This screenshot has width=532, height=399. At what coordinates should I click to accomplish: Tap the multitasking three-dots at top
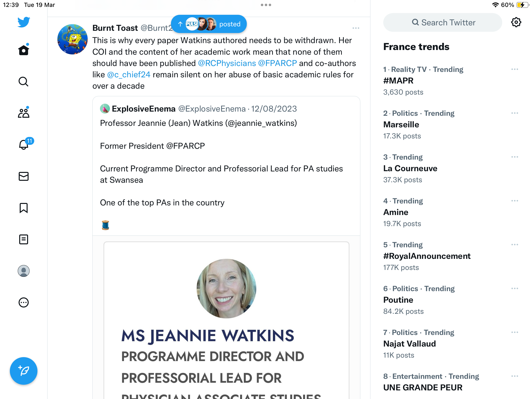(x=266, y=5)
